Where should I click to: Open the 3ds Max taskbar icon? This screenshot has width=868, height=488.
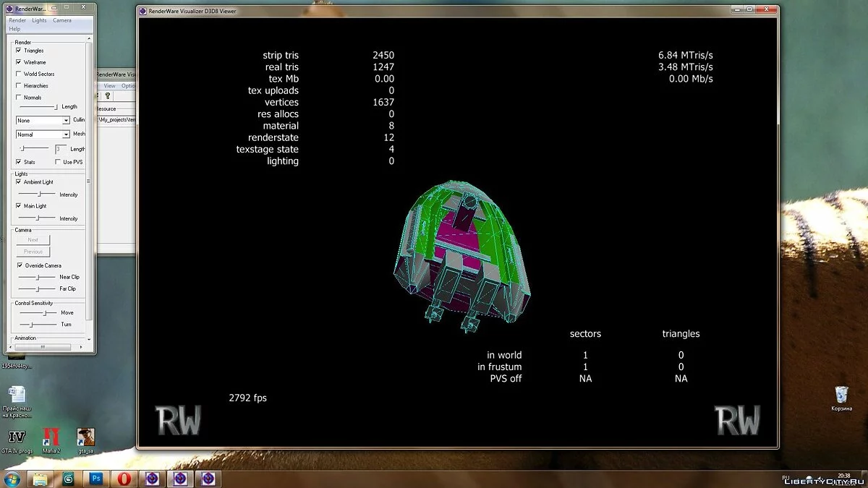[69, 479]
